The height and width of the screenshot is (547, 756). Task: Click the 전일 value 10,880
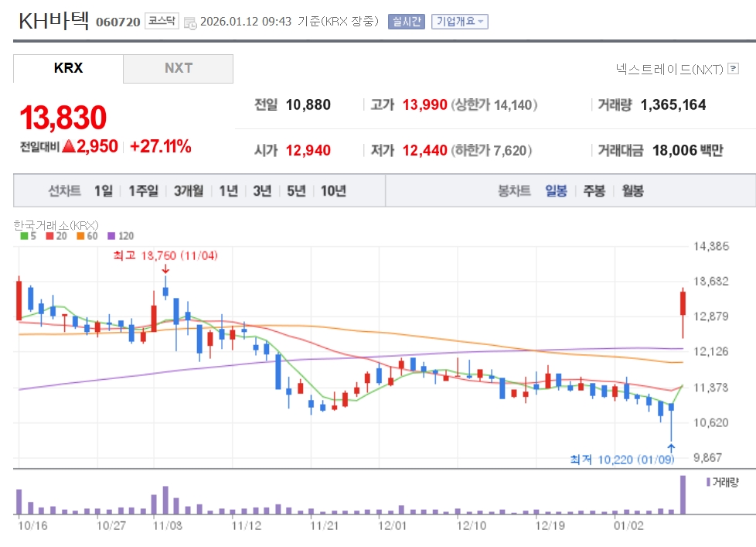click(308, 104)
